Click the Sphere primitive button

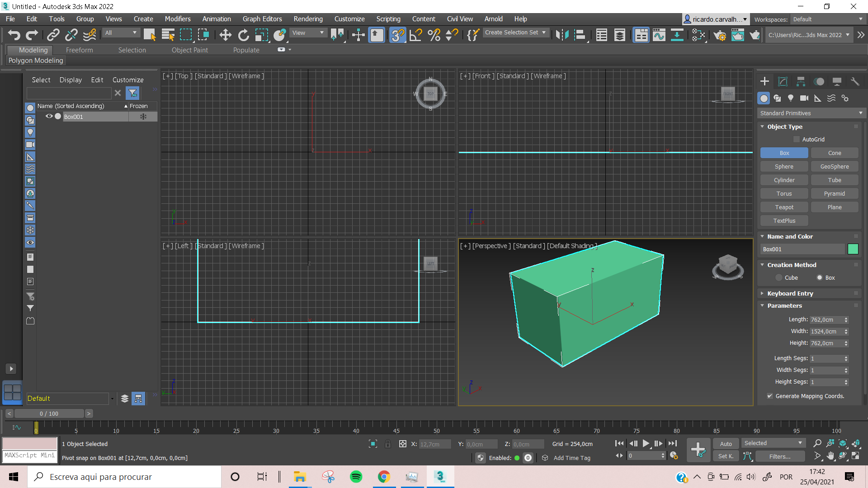pyautogui.click(x=784, y=167)
